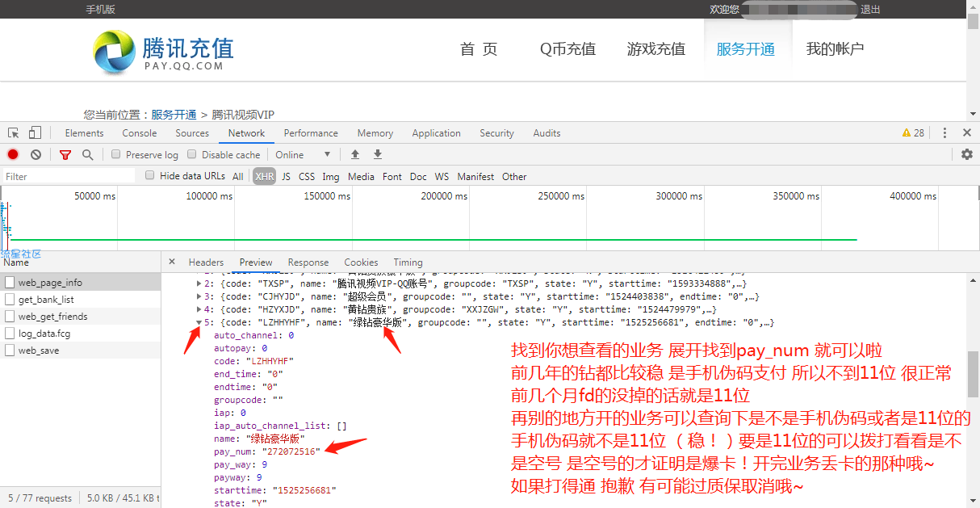Toggle the red filter funnel icon
Screen dimensions: 980x508
[65, 154]
